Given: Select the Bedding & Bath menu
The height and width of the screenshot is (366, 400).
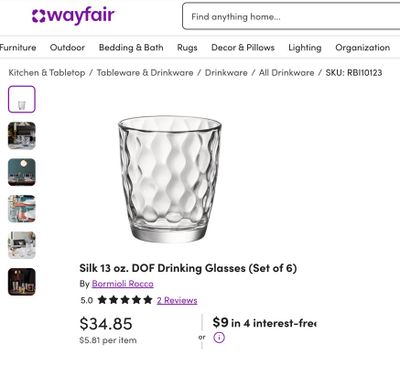Looking at the screenshot, I should coord(131,47).
